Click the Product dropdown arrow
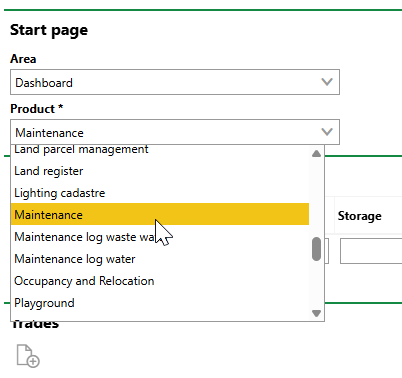The image size is (402, 378). point(327,132)
